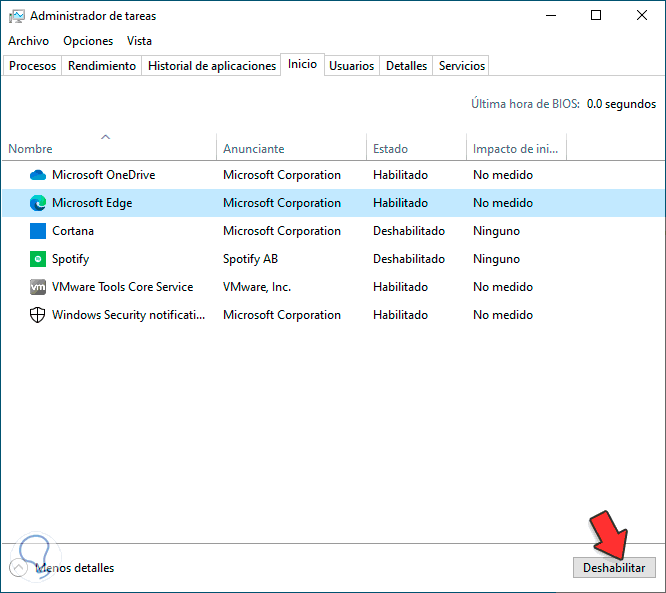Click OneDrive's Habilitado status cell
This screenshot has width=666, height=593.
(400, 175)
